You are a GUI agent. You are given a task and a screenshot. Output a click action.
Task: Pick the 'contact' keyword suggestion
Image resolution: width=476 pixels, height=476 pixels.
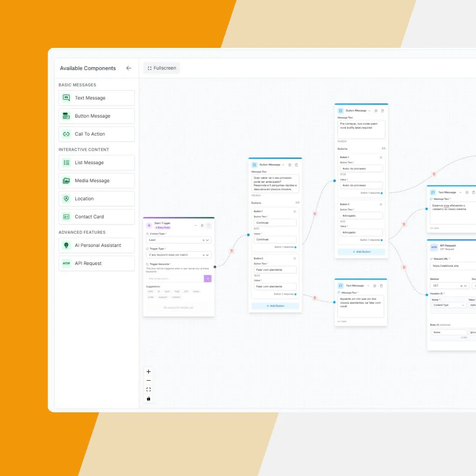[176, 297]
